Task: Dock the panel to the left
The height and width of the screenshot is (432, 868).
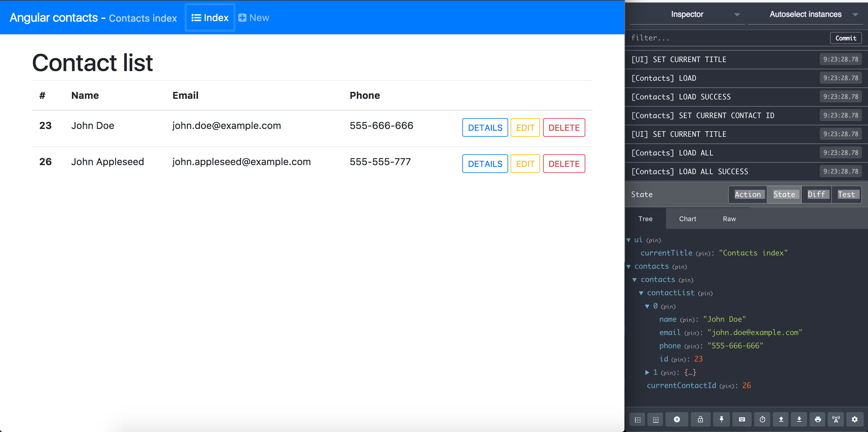Action: click(x=637, y=420)
